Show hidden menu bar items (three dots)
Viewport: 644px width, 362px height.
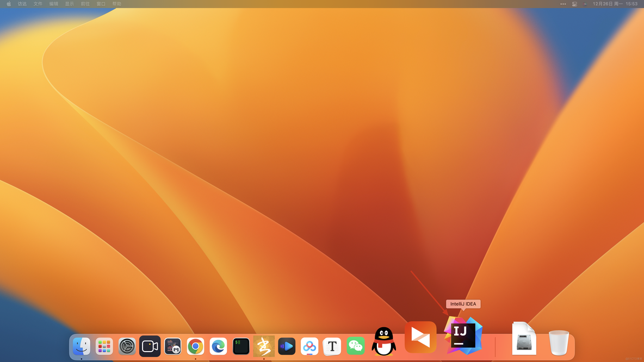pyautogui.click(x=563, y=4)
